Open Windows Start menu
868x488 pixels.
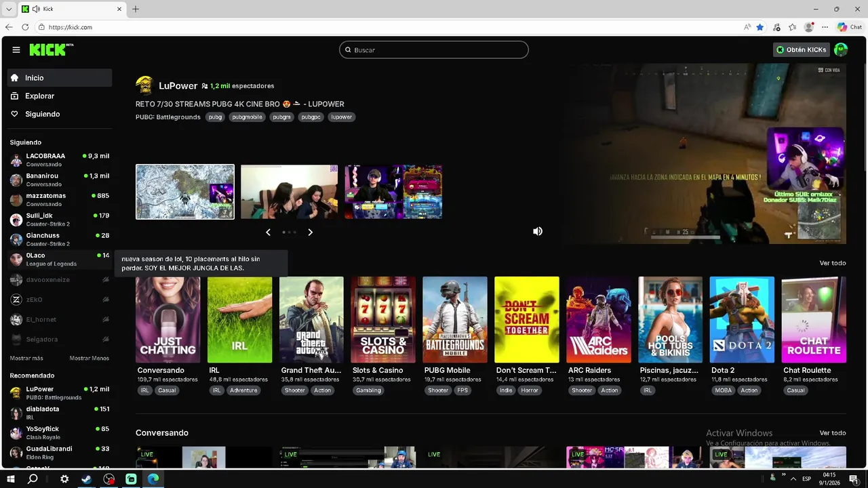11,479
